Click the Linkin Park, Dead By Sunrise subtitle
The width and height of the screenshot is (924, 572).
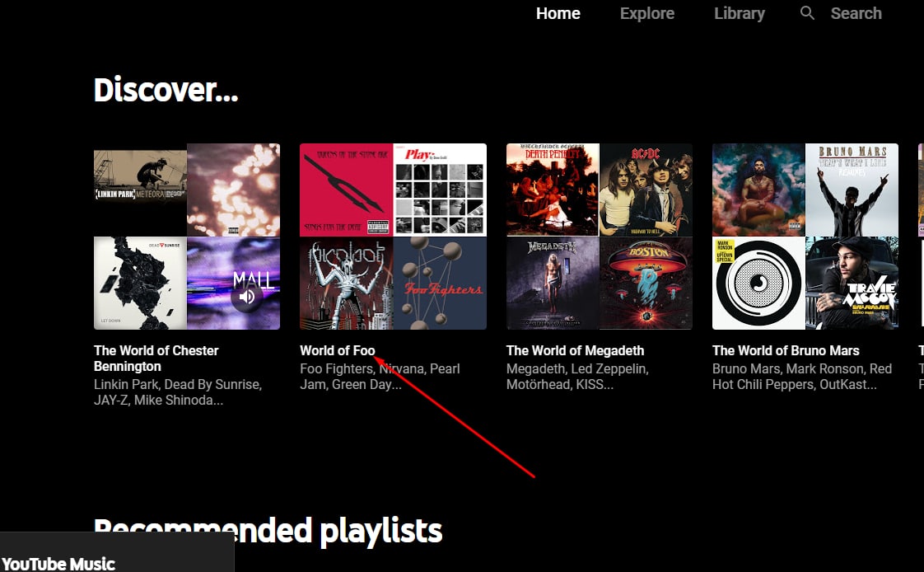[x=178, y=392]
